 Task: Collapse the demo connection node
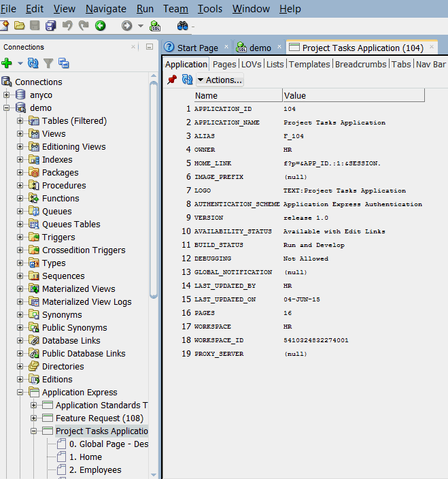[7, 108]
